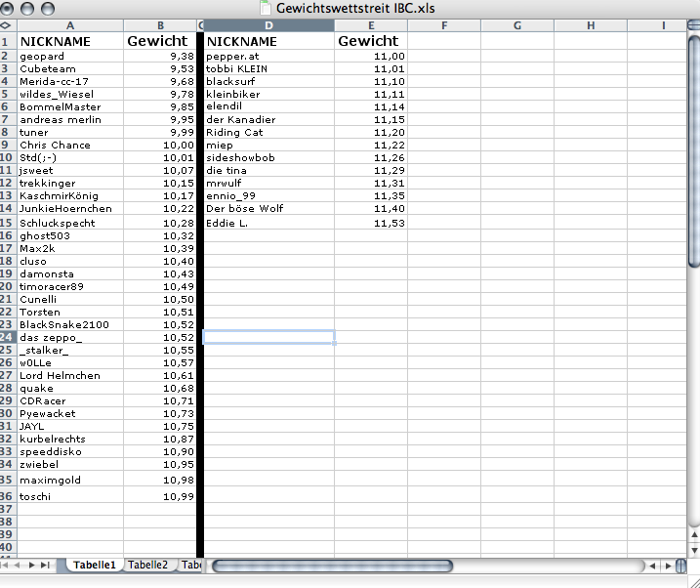Switch to the Tabelle2 sheet tab
Viewport: 700px width, 588px height.
coord(148,566)
